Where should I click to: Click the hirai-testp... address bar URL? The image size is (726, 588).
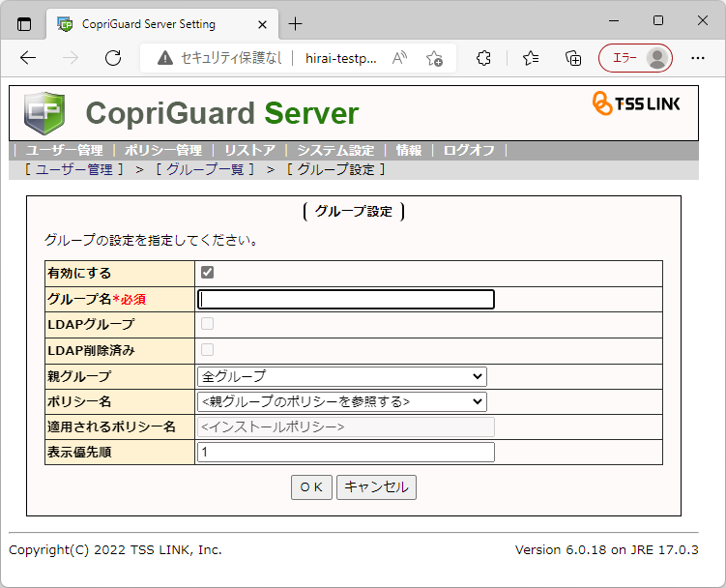tap(341, 58)
